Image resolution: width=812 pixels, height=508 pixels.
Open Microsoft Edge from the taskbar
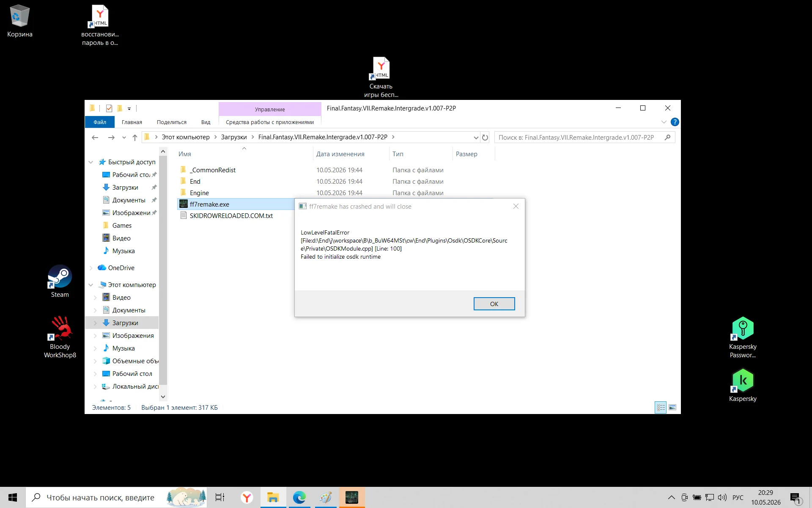click(299, 497)
